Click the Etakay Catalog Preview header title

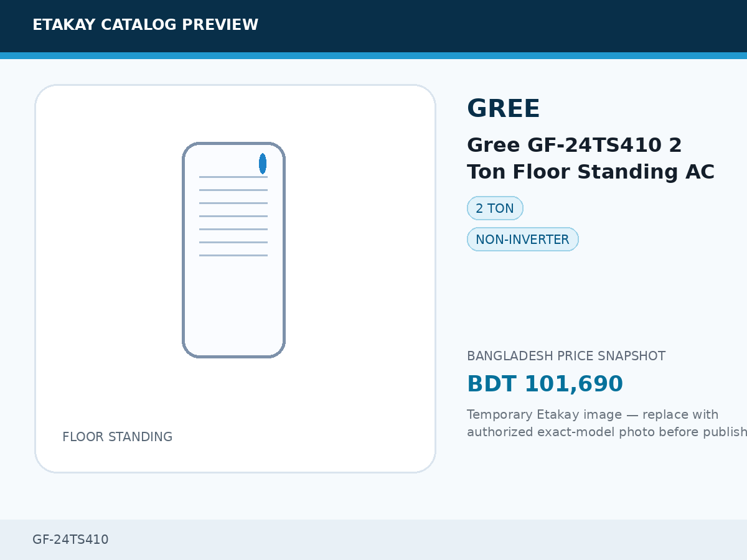[145, 25]
